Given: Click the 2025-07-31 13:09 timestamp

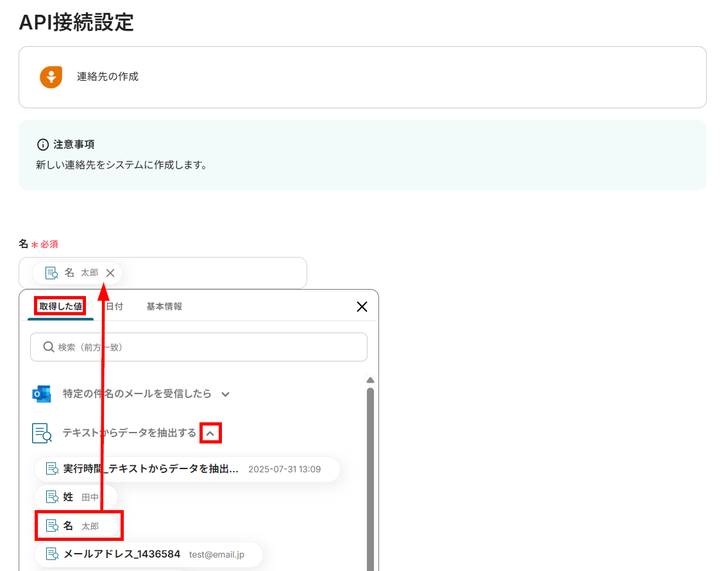Looking at the screenshot, I should [285, 469].
